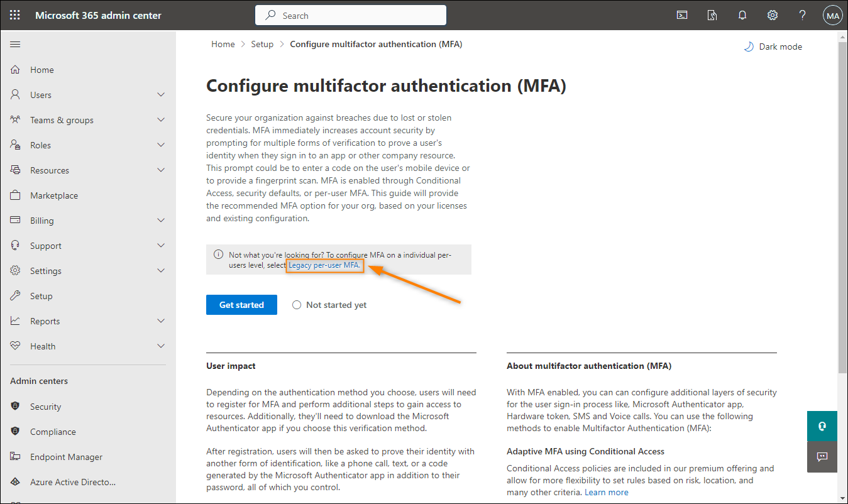The image size is (848, 504).
Task: Click the Settings gear icon in sidebar
Action: [x=16, y=271]
